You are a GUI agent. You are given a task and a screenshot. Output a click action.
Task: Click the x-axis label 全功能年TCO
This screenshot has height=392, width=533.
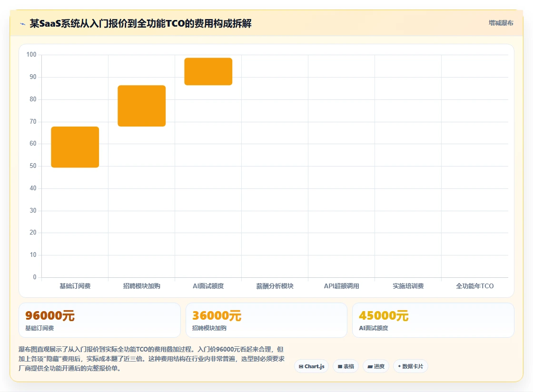pos(475,286)
